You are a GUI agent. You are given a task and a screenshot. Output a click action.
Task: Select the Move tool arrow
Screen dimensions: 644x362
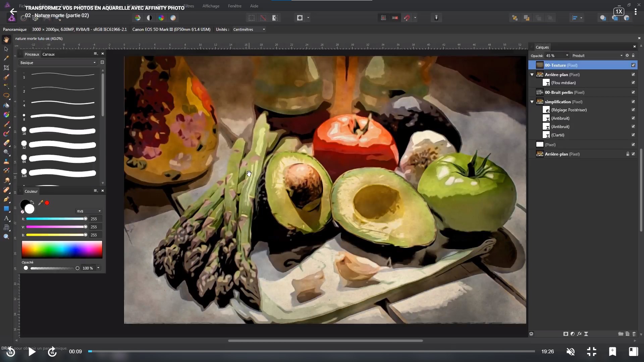tap(6, 49)
